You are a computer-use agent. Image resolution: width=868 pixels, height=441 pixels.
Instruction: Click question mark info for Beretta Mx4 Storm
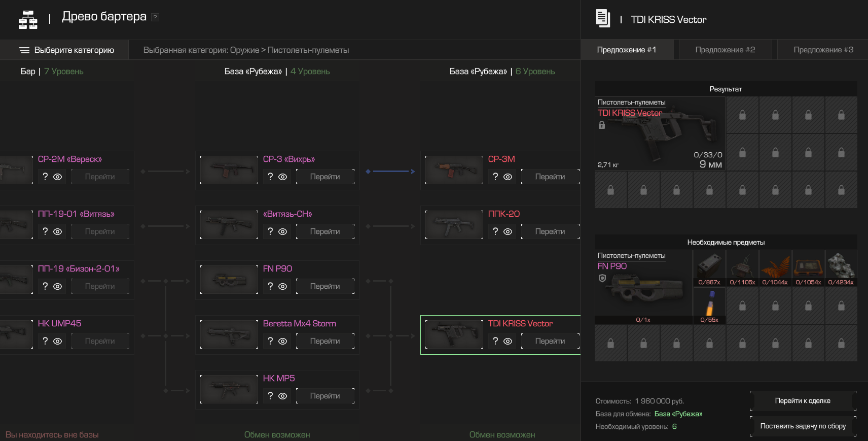pyautogui.click(x=270, y=341)
